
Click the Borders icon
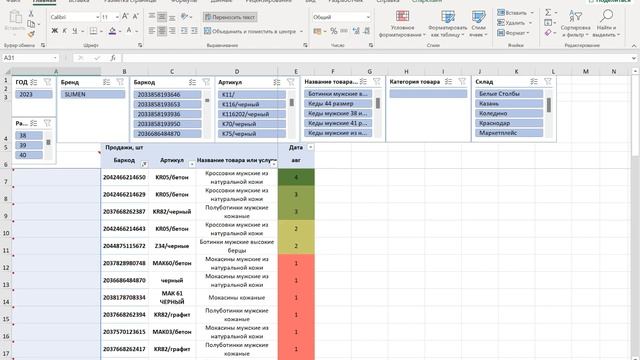[93, 31]
